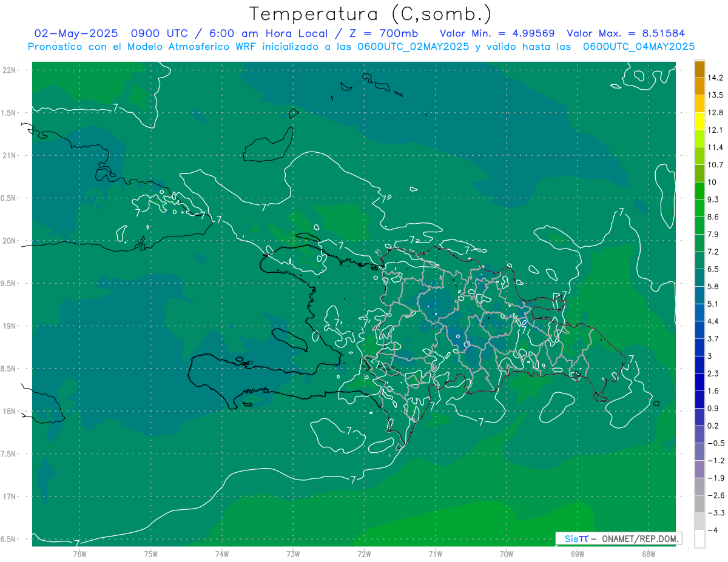The height and width of the screenshot is (562, 728).
Task: Click the "76W" longitude label
Action: (79, 554)
